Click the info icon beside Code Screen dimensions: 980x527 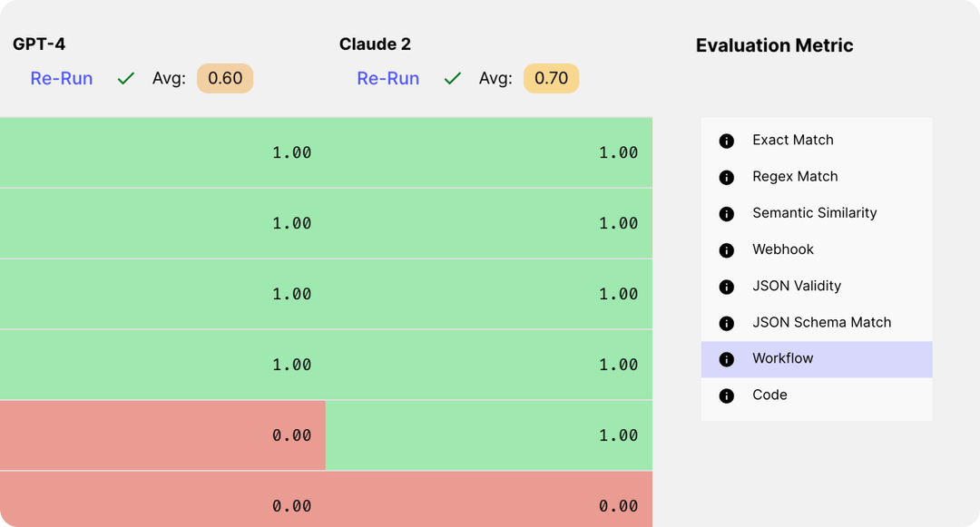tap(726, 395)
